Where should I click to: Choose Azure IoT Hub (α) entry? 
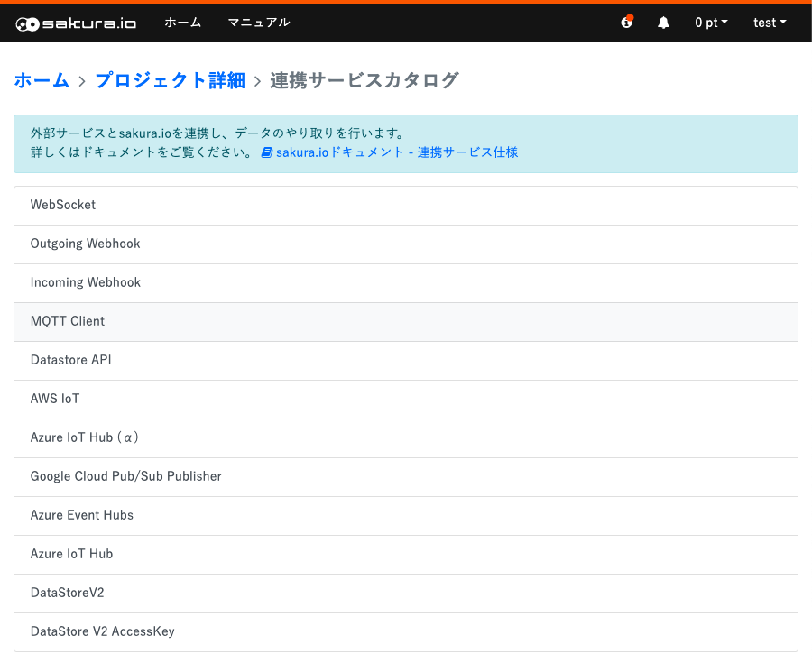[406, 438]
